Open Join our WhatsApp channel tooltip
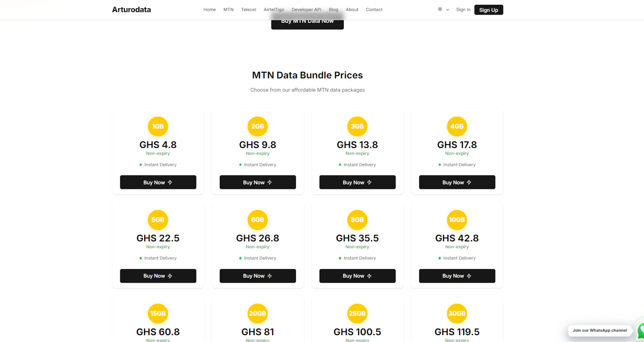644x342 pixels. pyautogui.click(x=600, y=330)
